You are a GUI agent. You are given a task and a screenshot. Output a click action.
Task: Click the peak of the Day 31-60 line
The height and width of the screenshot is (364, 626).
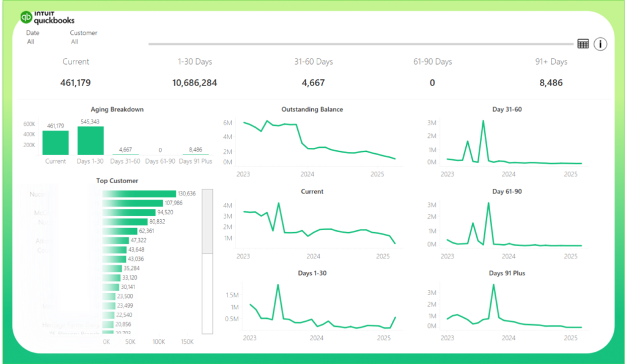pyautogui.click(x=483, y=121)
